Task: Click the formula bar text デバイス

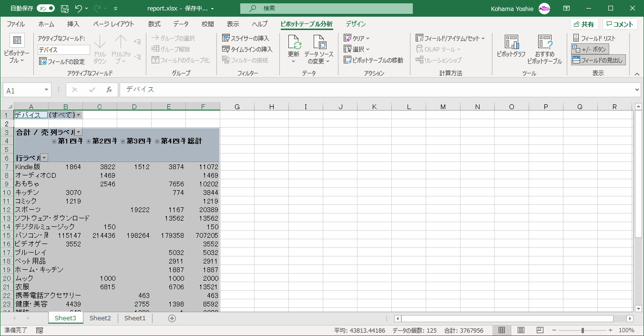Action: click(140, 90)
